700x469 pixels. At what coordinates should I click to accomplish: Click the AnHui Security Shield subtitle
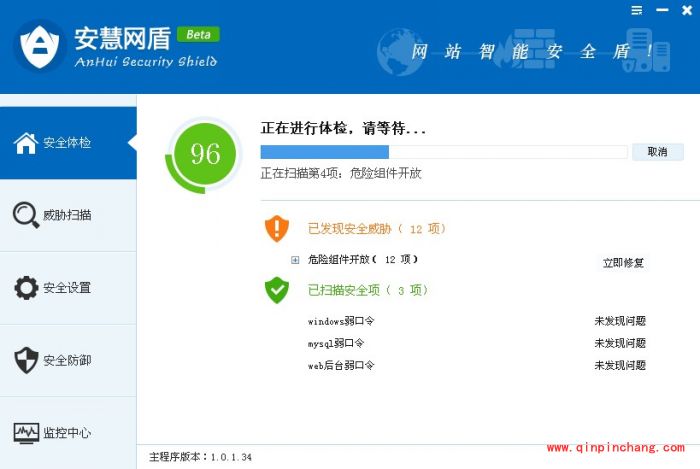(146, 62)
